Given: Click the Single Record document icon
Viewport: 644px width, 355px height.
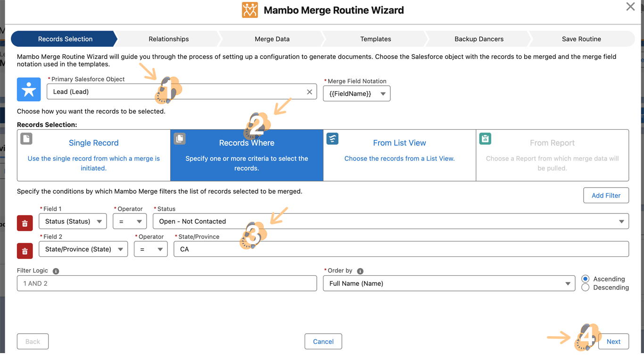Looking at the screenshot, I should (26, 139).
